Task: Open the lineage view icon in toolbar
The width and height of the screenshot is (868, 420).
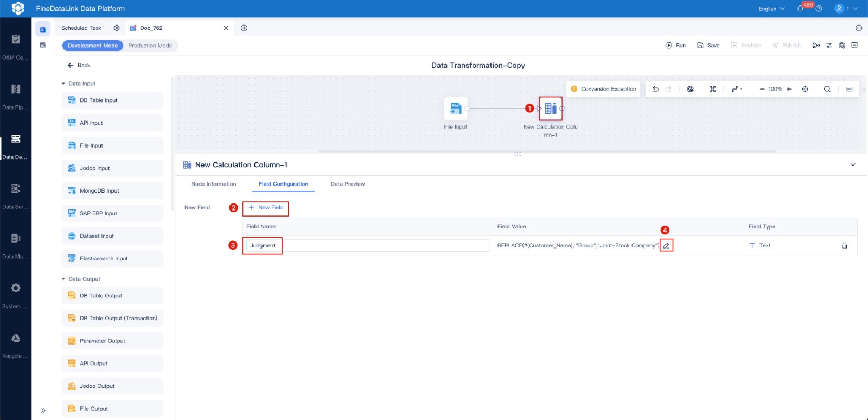Action: coord(816,46)
